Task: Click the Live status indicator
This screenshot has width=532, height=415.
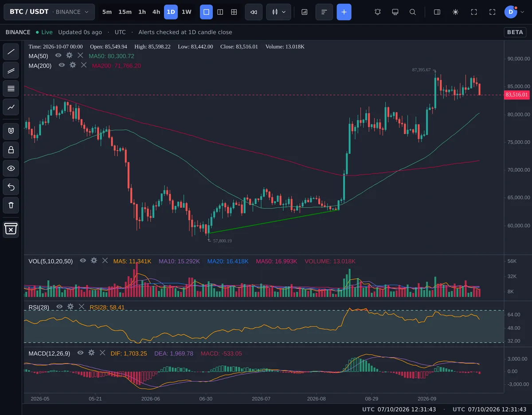Action: (44, 32)
